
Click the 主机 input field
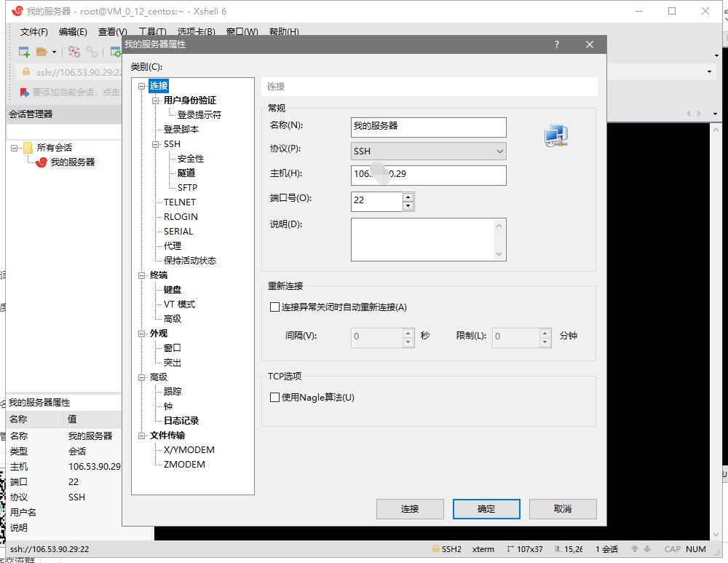428,176
